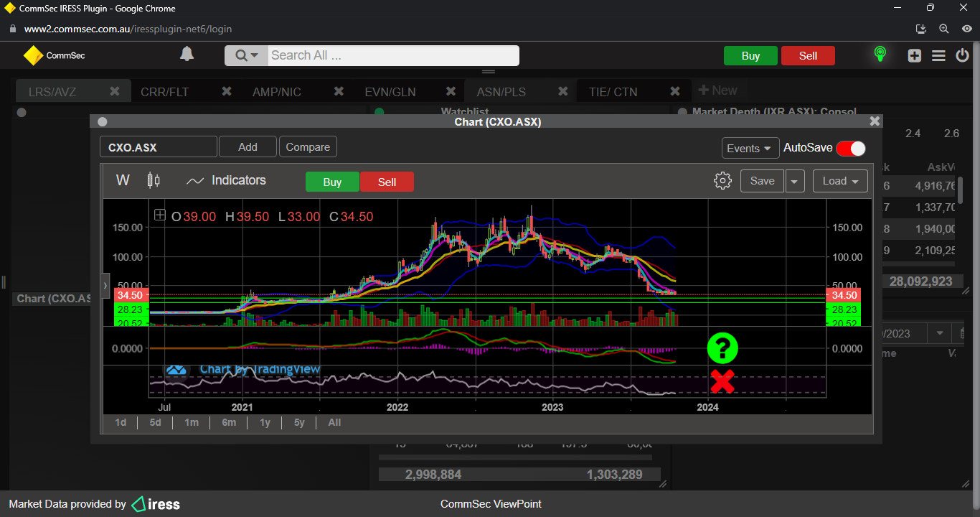Click the green question mark icon
980x517 pixels.
[x=722, y=348]
